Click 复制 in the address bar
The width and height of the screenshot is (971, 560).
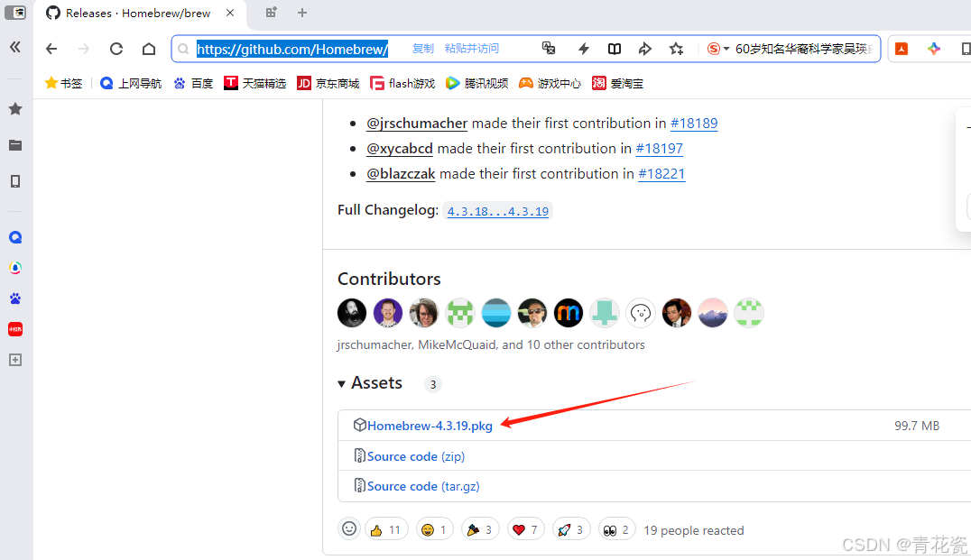coord(423,49)
